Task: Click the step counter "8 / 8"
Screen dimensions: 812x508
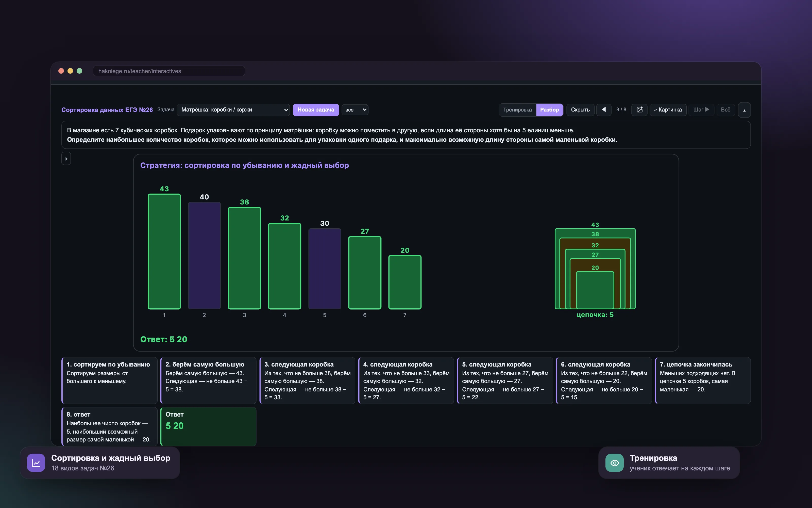Action: (x=621, y=110)
